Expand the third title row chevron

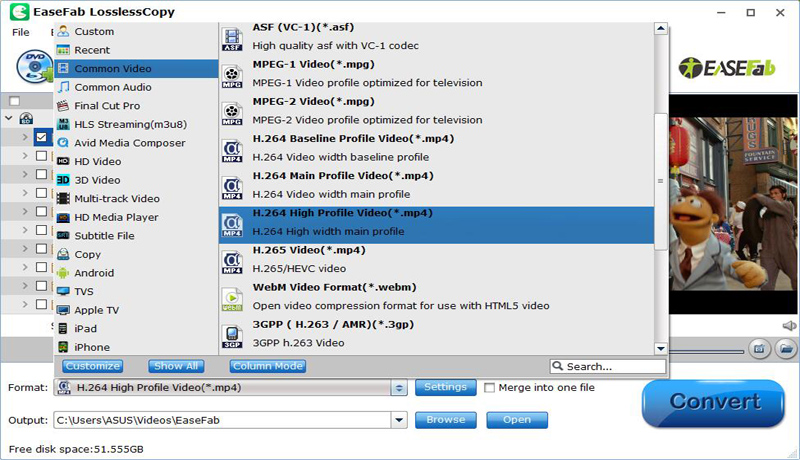point(25,174)
